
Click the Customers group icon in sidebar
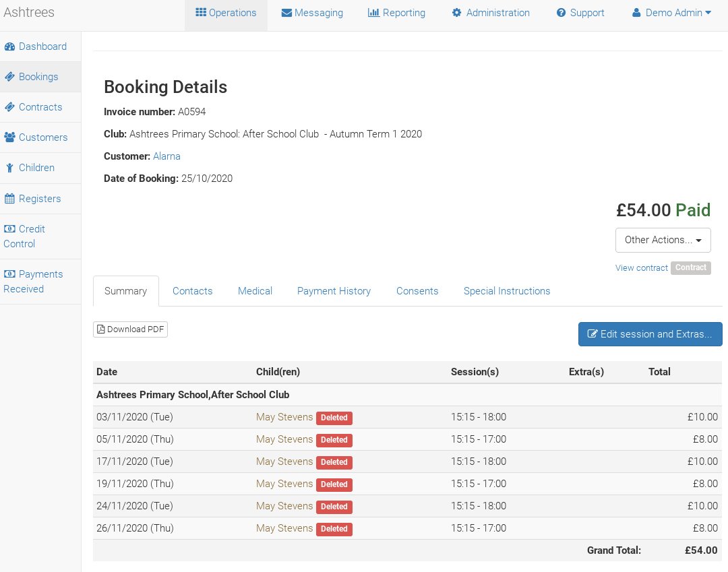click(9, 137)
